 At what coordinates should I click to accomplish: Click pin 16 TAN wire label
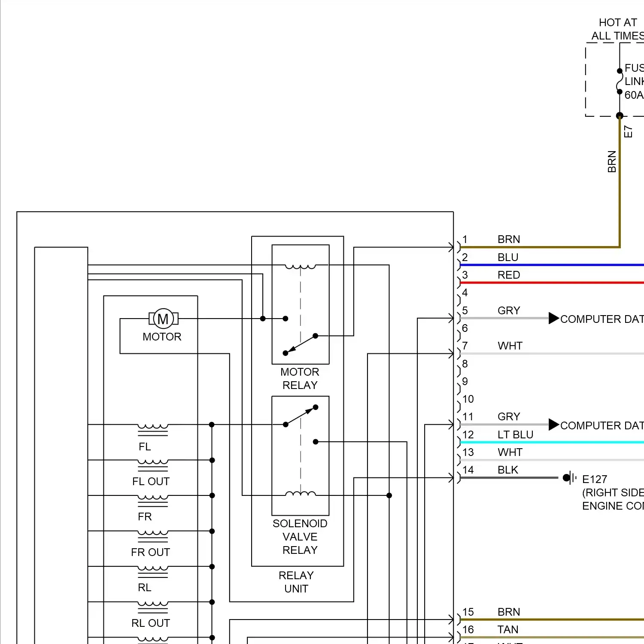[508, 629]
